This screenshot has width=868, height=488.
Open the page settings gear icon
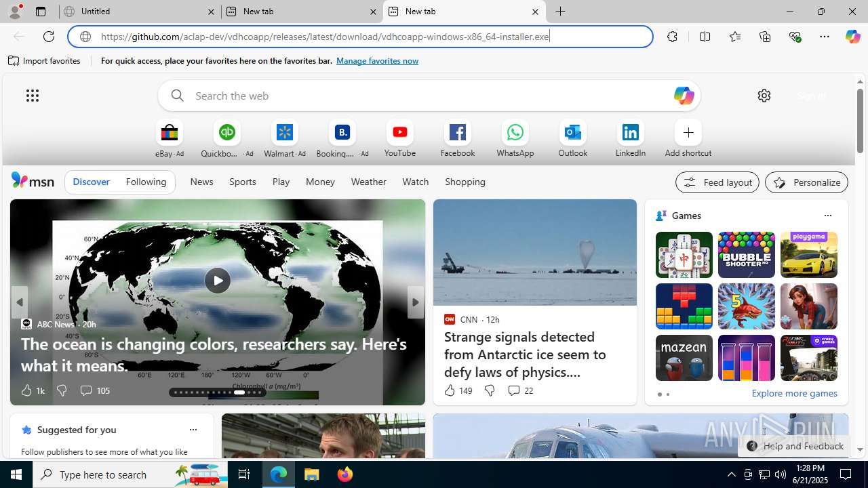pyautogui.click(x=764, y=96)
